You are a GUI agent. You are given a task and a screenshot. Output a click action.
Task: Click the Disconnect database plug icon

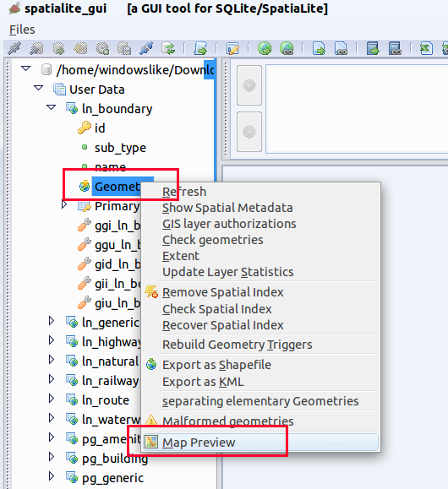click(146, 48)
